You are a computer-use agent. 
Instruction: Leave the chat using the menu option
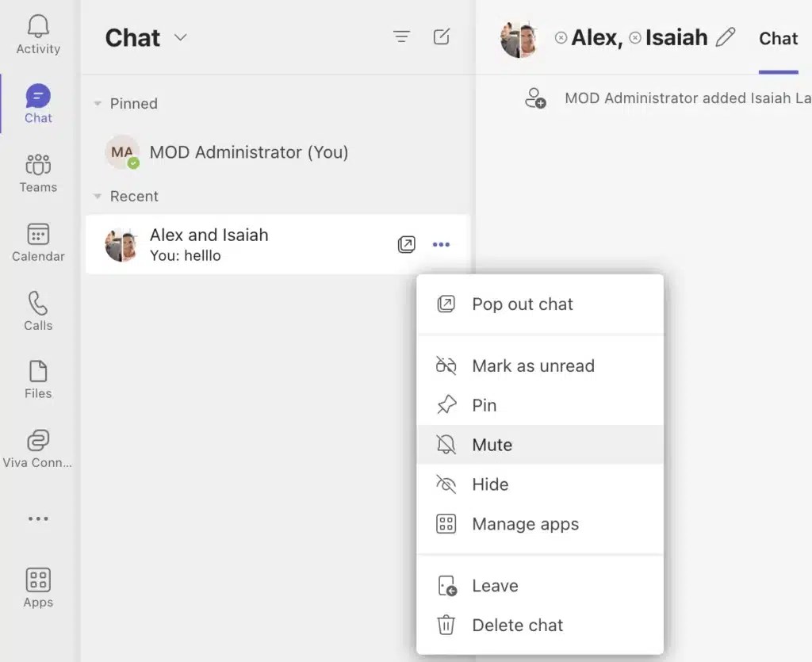[x=495, y=585]
